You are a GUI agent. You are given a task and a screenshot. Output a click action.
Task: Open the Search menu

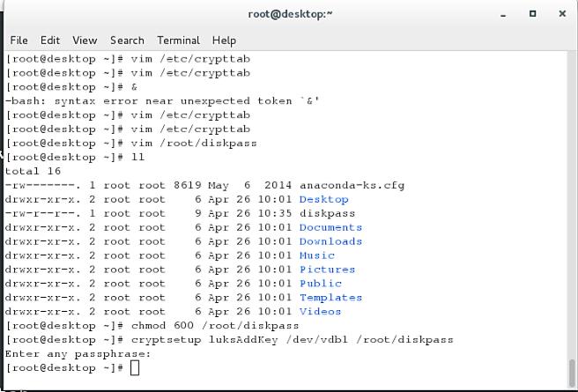(x=127, y=41)
